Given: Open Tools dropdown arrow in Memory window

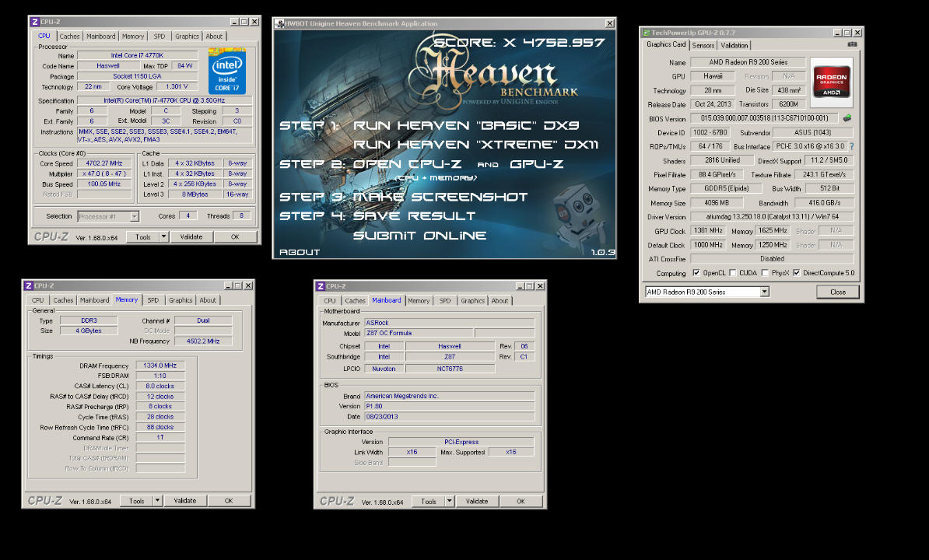Looking at the screenshot, I should (158, 501).
